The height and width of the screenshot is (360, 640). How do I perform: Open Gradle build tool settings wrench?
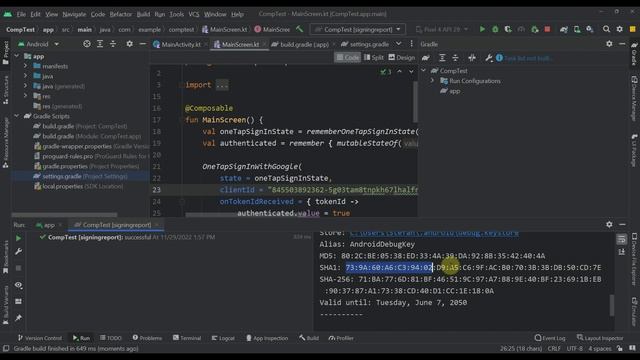coord(489,58)
